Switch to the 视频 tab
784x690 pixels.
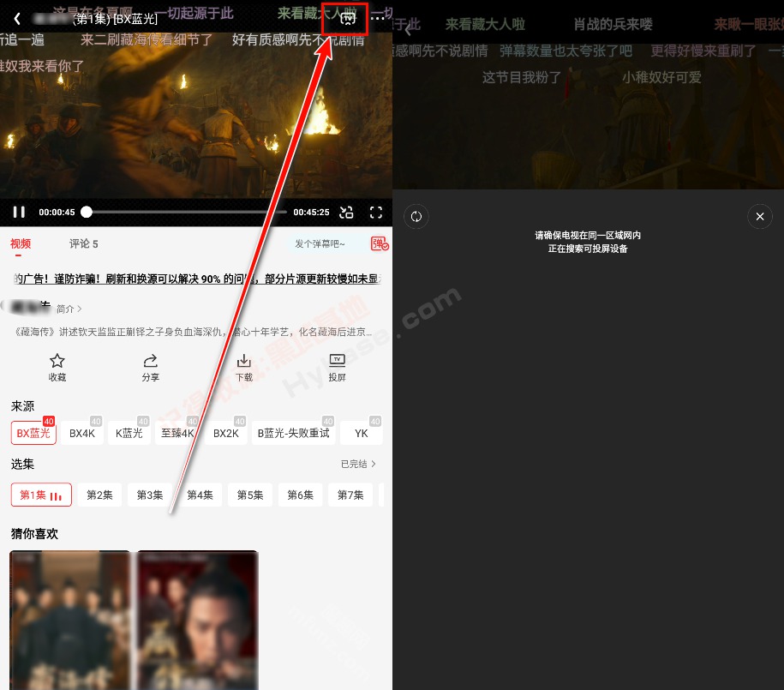coord(21,243)
